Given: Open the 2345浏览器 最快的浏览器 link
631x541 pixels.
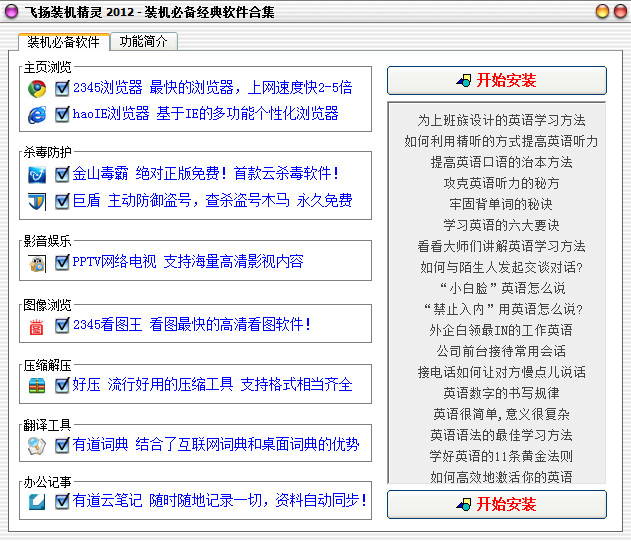Looking at the screenshot, I should [212, 88].
